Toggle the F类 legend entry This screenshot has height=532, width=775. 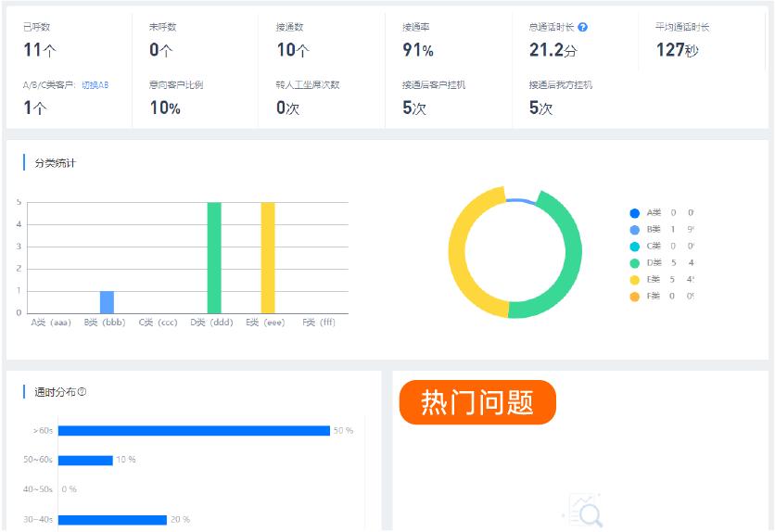click(662, 296)
